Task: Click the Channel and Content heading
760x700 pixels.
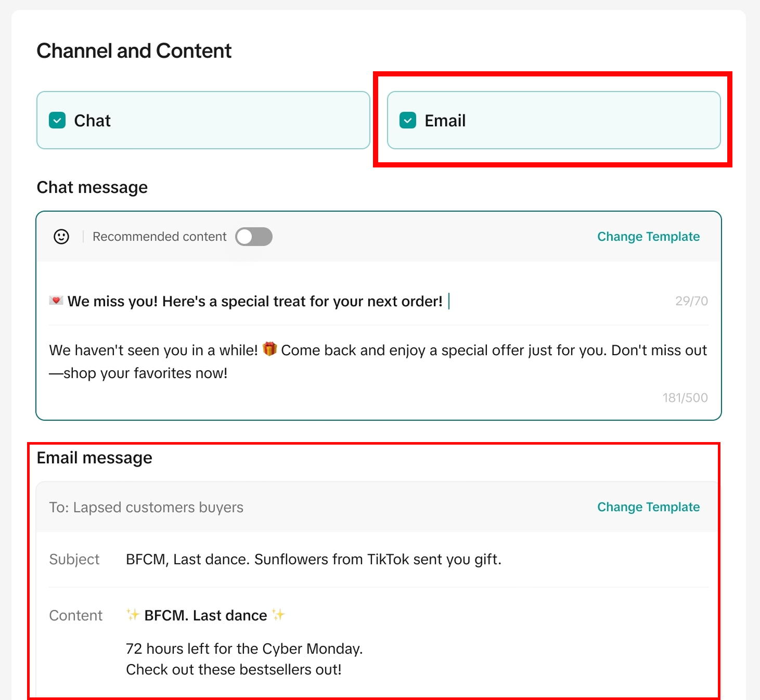Action: tap(133, 50)
